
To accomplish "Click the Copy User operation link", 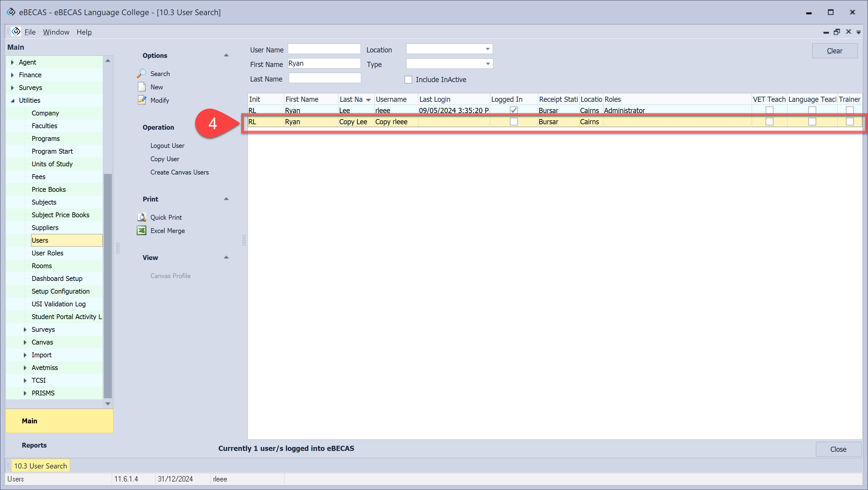I will [165, 159].
